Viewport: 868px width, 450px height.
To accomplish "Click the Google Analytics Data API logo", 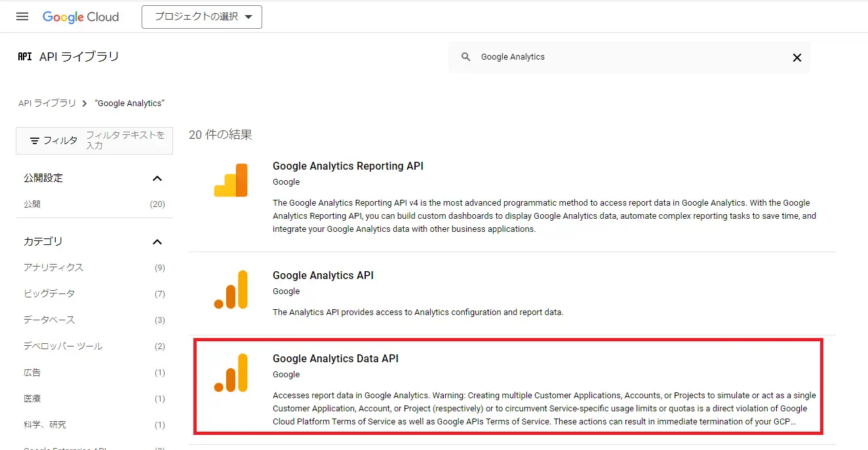I will [231, 373].
